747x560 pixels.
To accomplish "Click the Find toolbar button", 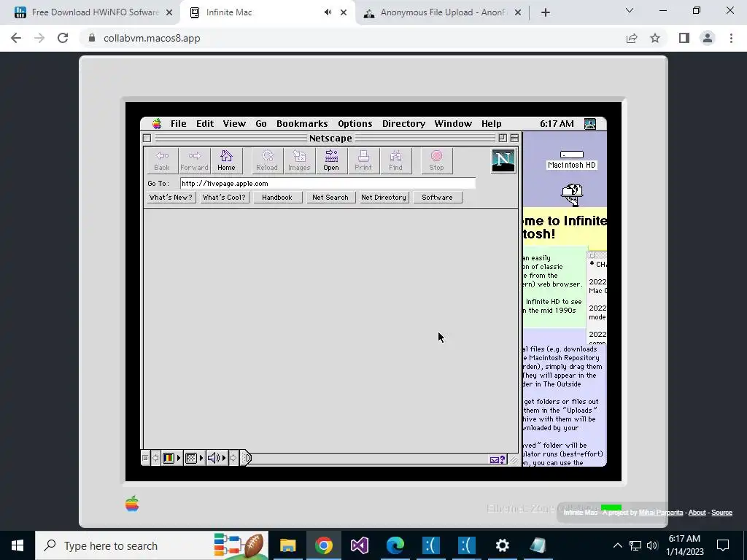I will click(395, 160).
